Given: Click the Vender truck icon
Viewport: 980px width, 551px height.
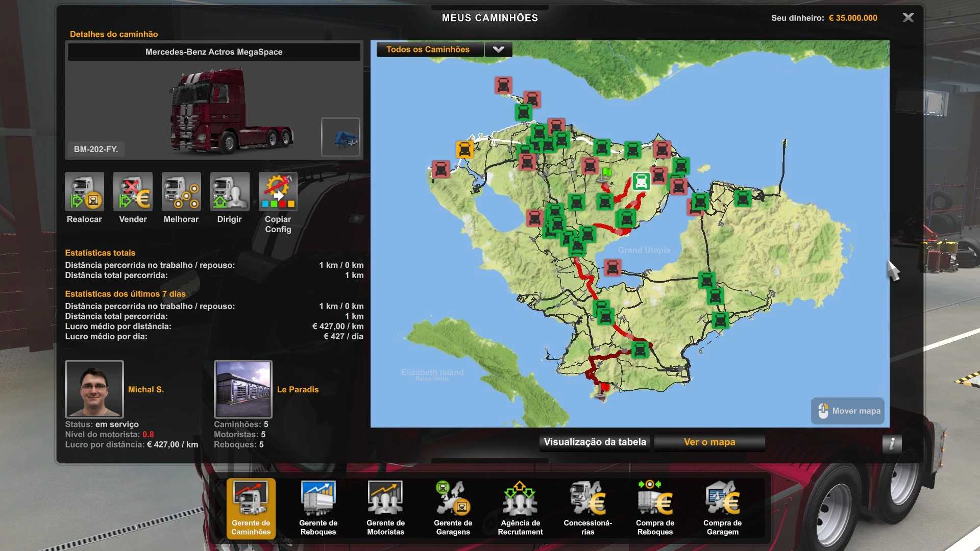Looking at the screenshot, I should (133, 191).
